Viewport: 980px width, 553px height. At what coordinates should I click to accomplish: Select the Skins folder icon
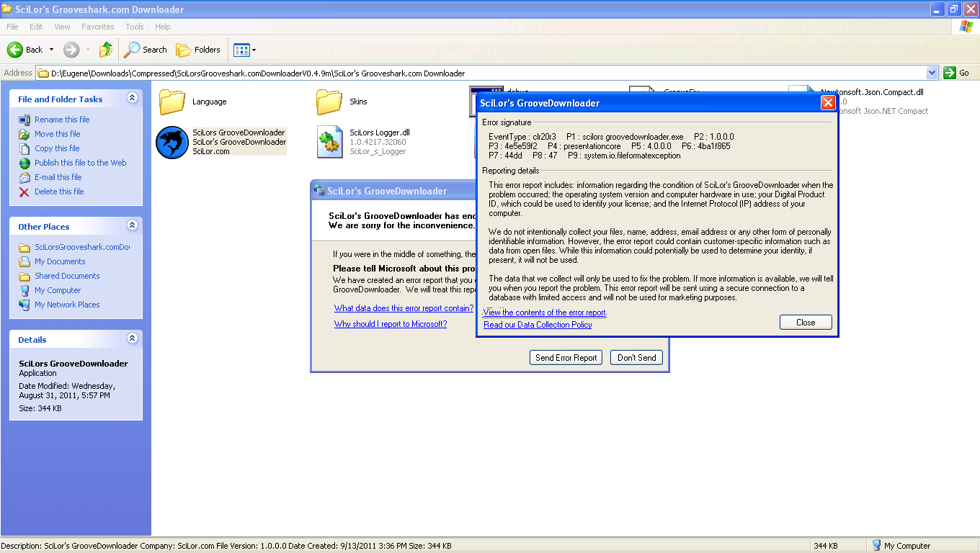(x=329, y=102)
